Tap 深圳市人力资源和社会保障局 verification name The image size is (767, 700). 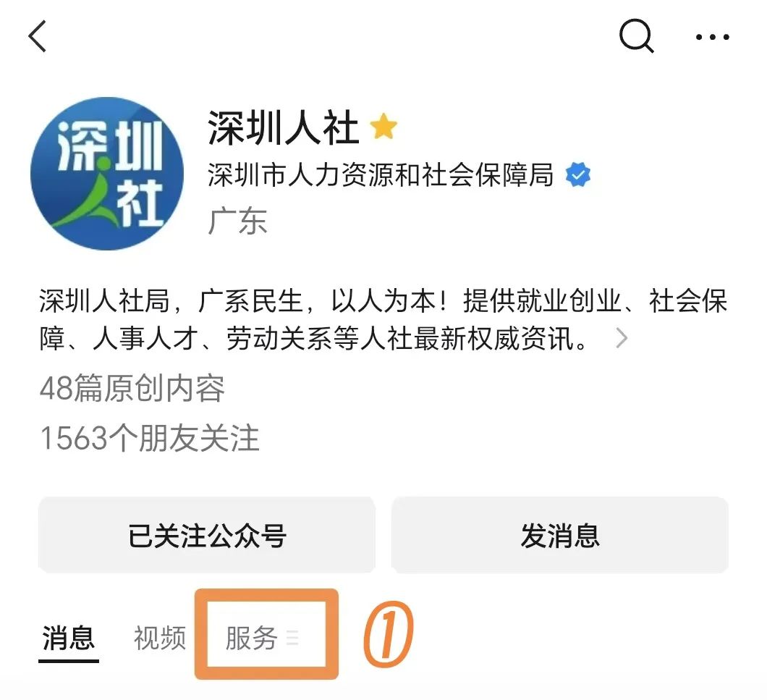pyautogui.click(x=381, y=174)
